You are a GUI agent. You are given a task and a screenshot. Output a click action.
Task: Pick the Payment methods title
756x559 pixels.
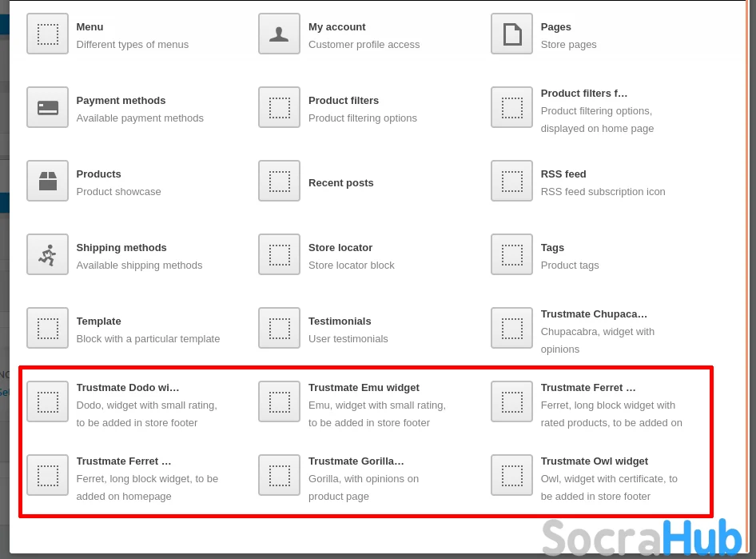click(x=121, y=100)
